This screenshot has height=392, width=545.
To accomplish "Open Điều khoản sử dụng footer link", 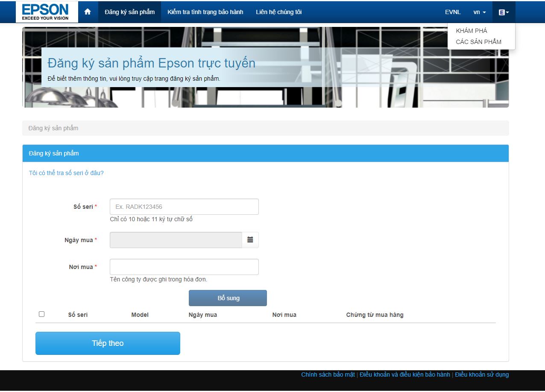I will click(x=482, y=374).
